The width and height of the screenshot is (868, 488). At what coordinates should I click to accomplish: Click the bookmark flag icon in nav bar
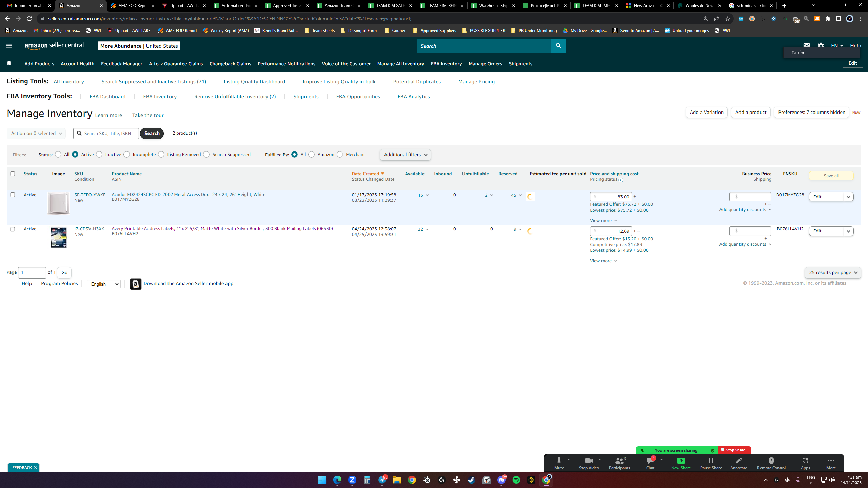[x=9, y=63]
